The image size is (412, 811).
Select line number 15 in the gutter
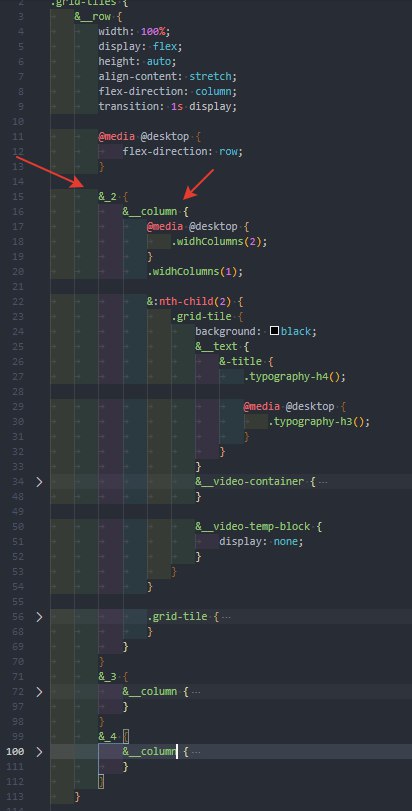(18, 197)
